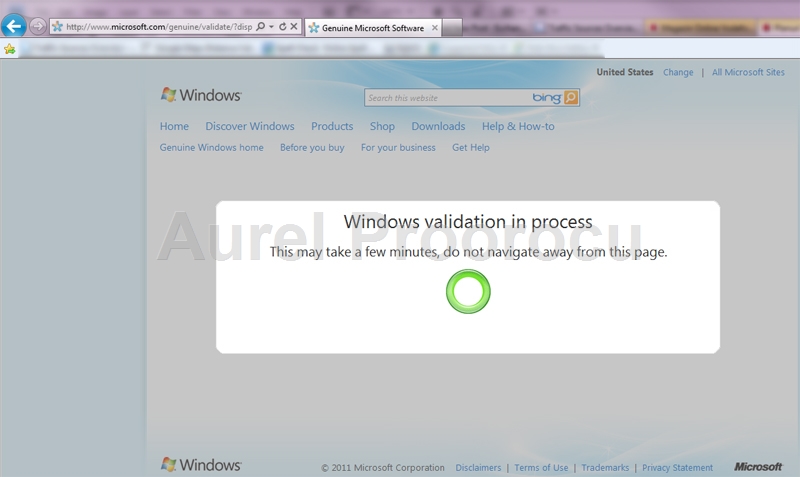Click the site favicon in address bar
The image size is (800, 477).
coord(58,27)
